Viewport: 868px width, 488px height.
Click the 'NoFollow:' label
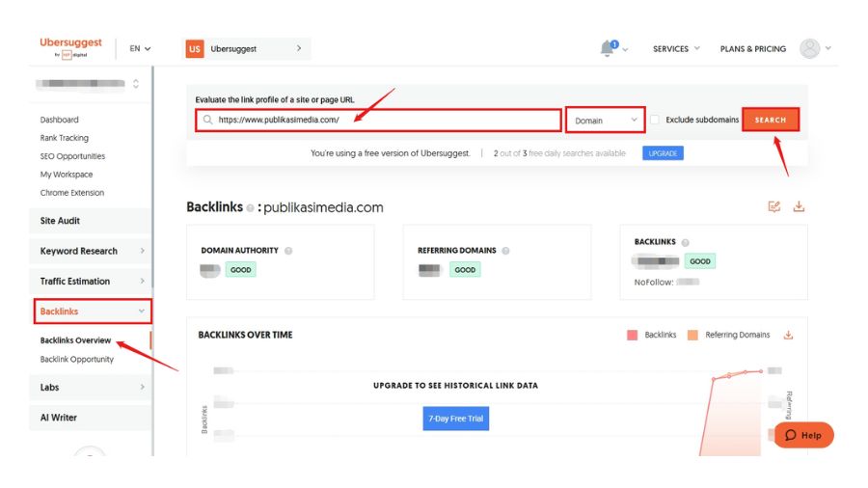(654, 283)
